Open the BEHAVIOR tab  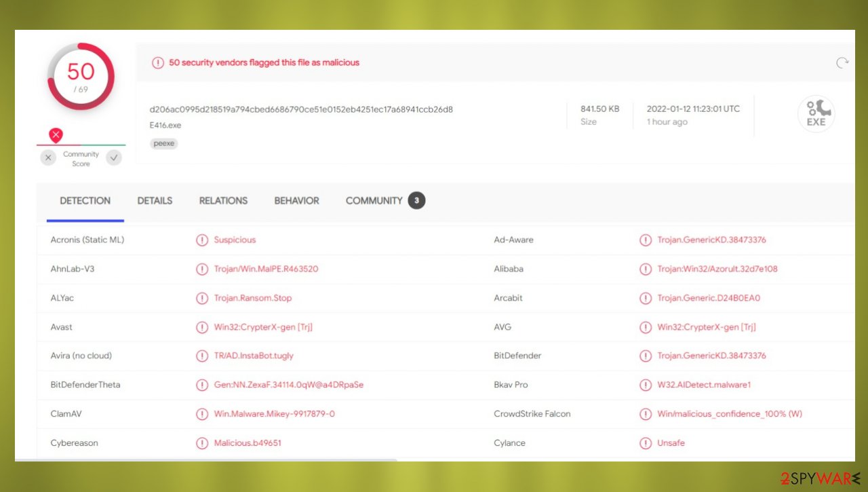[x=296, y=201]
